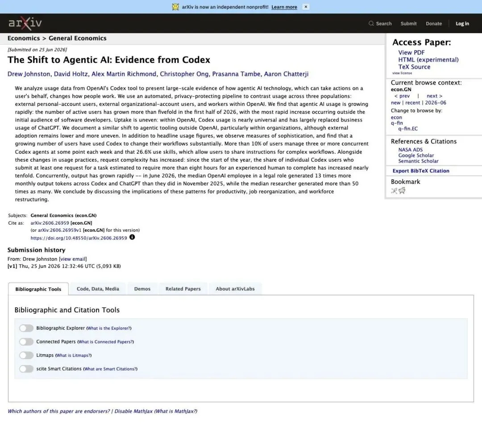The height and width of the screenshot is (448, 482).
Task: Open the doi.org DOI link
Action: [79, 238]
